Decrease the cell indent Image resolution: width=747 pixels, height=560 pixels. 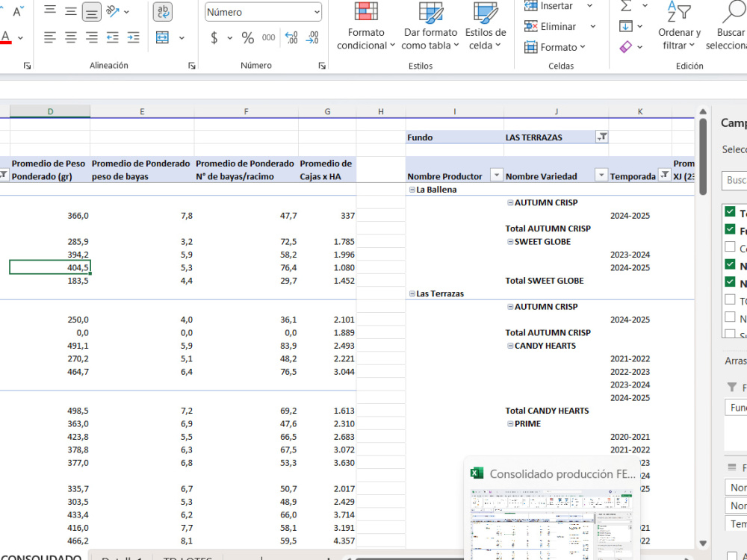[113, 37]
